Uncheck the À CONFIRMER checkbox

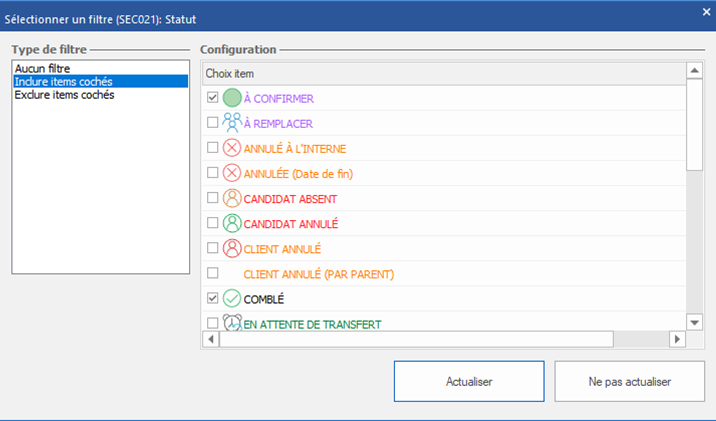[212, 99]
